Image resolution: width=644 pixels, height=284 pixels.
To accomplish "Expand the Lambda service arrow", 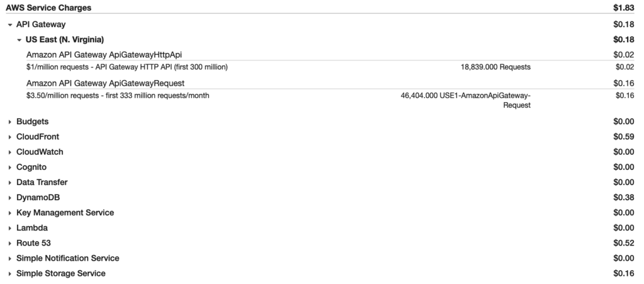I will point(10,228).
